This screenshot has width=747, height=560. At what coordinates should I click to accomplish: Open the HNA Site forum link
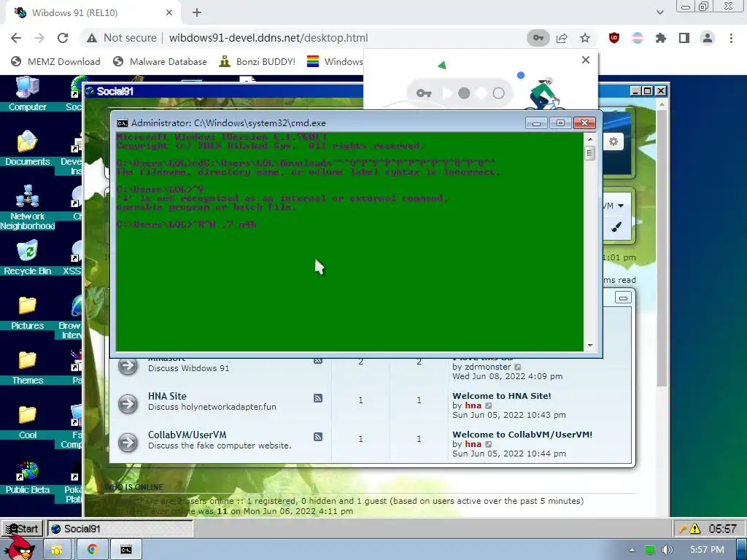pos(167,396)
